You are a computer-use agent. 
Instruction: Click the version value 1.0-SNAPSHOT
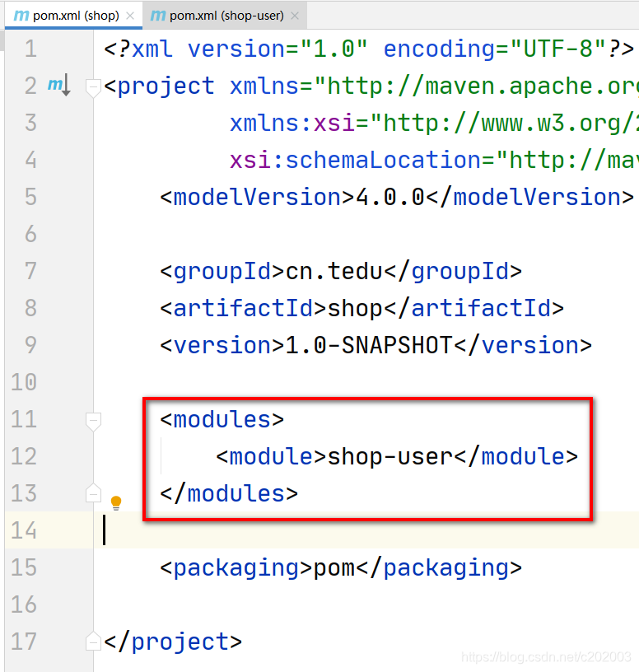(369, 345)
